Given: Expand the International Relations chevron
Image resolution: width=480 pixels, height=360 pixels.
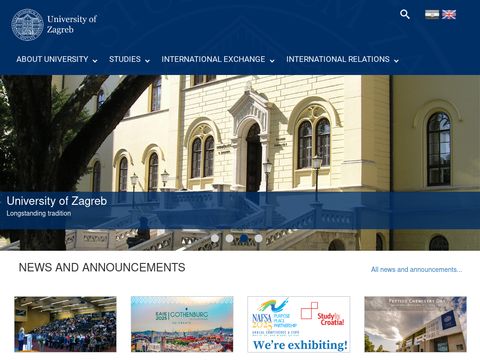Looking at the screenshot, I should [x=396, y=61].
